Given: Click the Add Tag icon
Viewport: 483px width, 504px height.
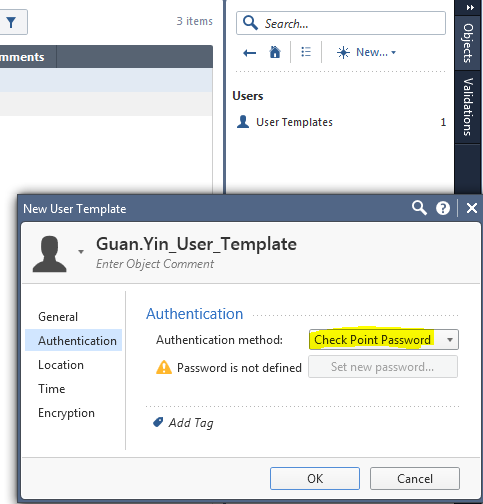Looking at the screenshot, I should click(x=158, y=422).
